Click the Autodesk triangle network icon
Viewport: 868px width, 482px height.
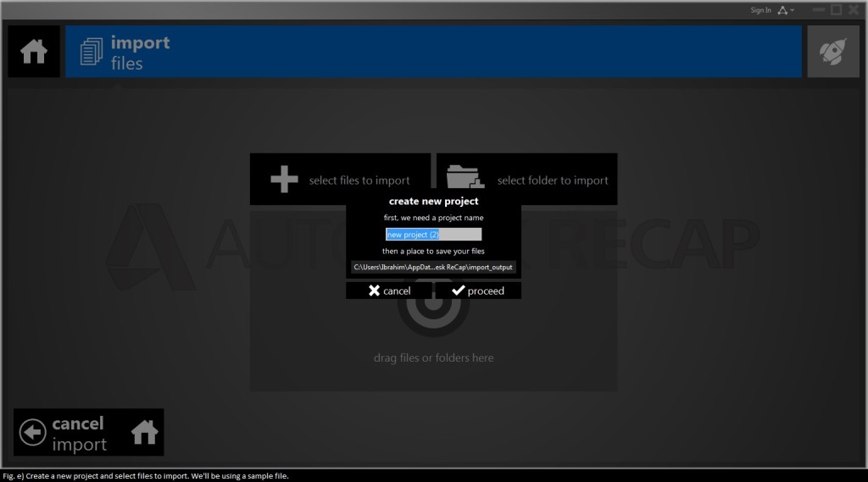point(782,10)
